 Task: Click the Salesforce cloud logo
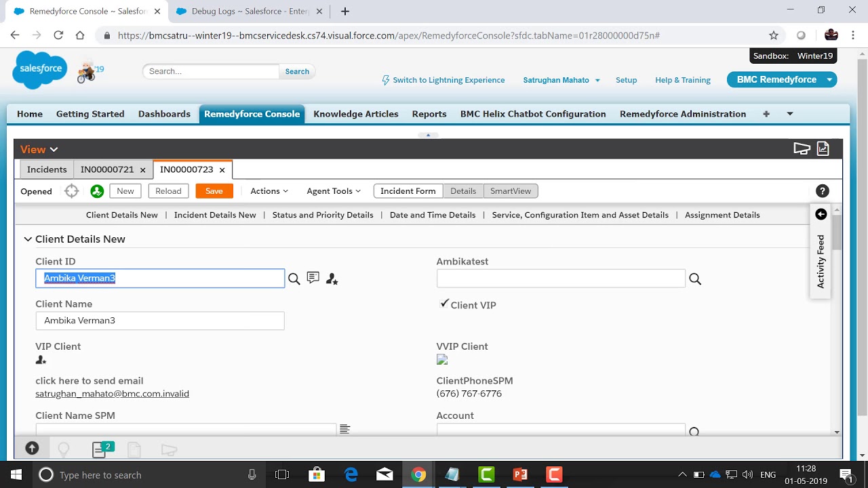click(41, 69)
